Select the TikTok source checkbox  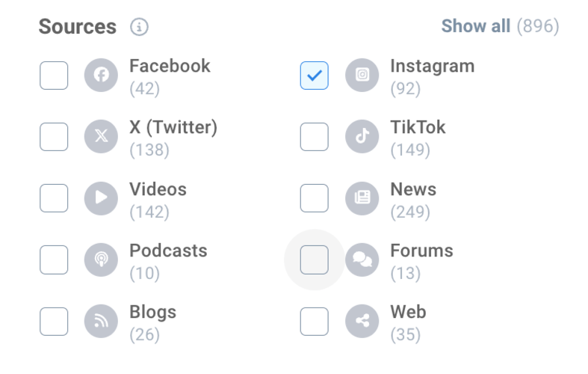[x=315, y=137]
